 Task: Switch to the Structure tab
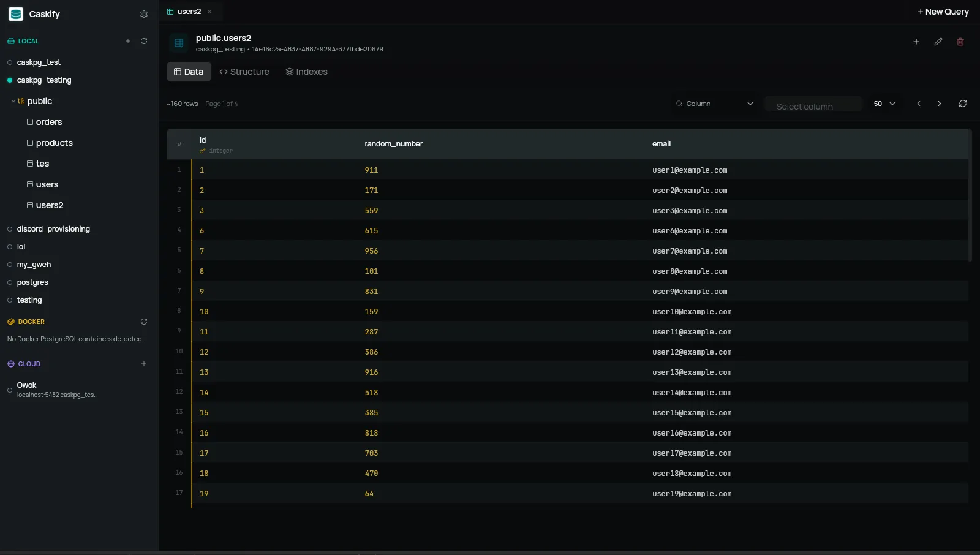coord(244,72)
